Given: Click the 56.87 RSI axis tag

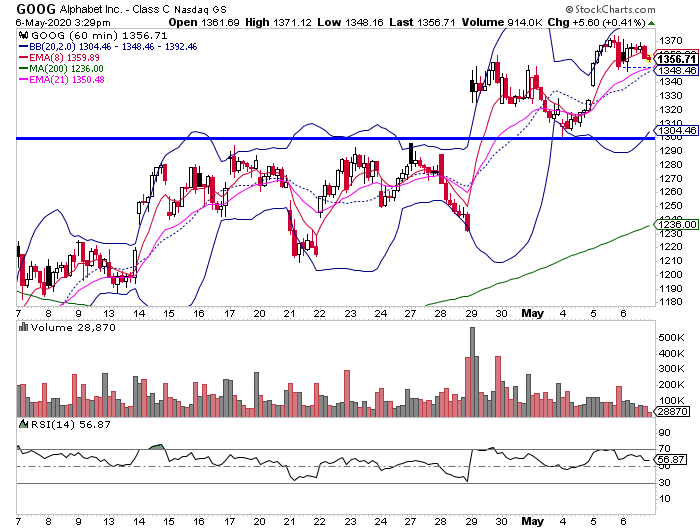Looking at the screenshot, I should (x=672, y=459).
